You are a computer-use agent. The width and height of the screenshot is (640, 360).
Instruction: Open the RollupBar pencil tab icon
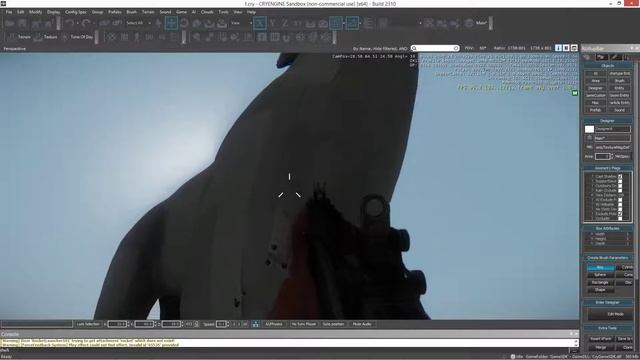(616, 57)
